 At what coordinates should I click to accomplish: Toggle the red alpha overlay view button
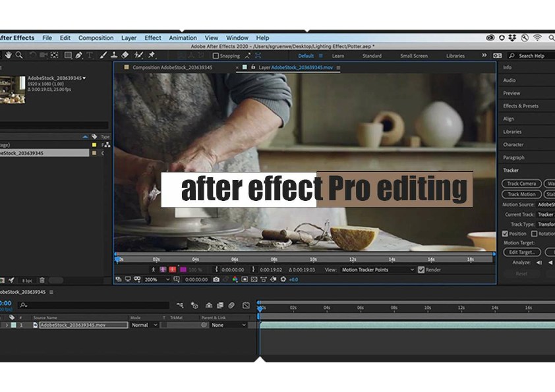coord(173,269)
